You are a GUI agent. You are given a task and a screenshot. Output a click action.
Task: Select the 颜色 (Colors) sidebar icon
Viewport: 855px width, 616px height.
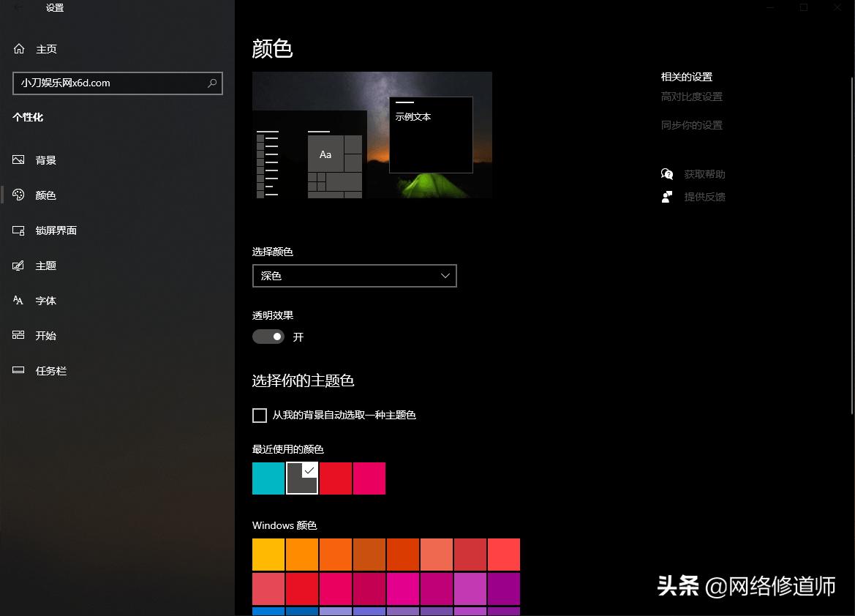pos(18,195)
